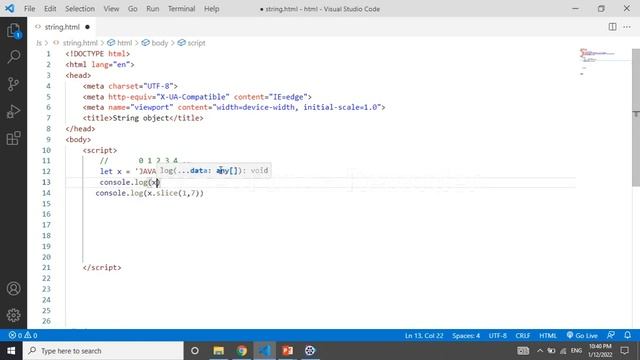Open the Windows action center notifications icon

pyautogui.click(x=624, y=351)
